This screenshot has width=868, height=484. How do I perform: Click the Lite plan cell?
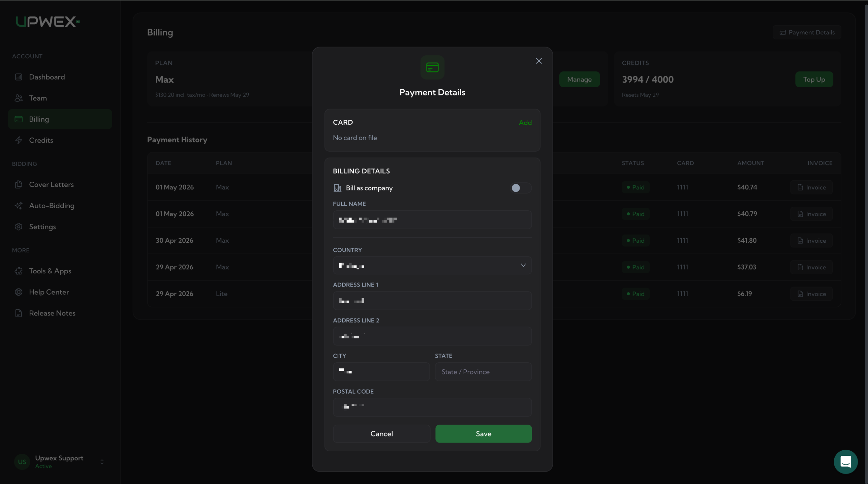click(222, 294)
